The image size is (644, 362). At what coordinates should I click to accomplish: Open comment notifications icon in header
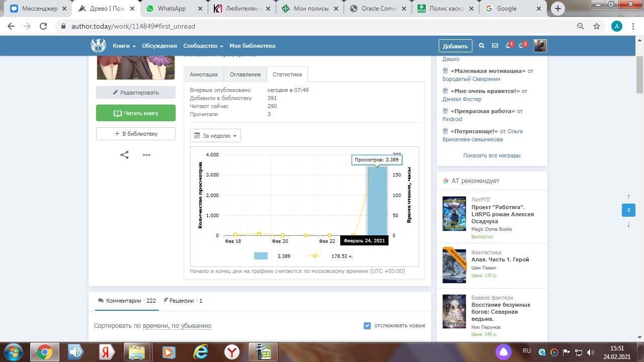pyautogui.click(x=523, y=46)
